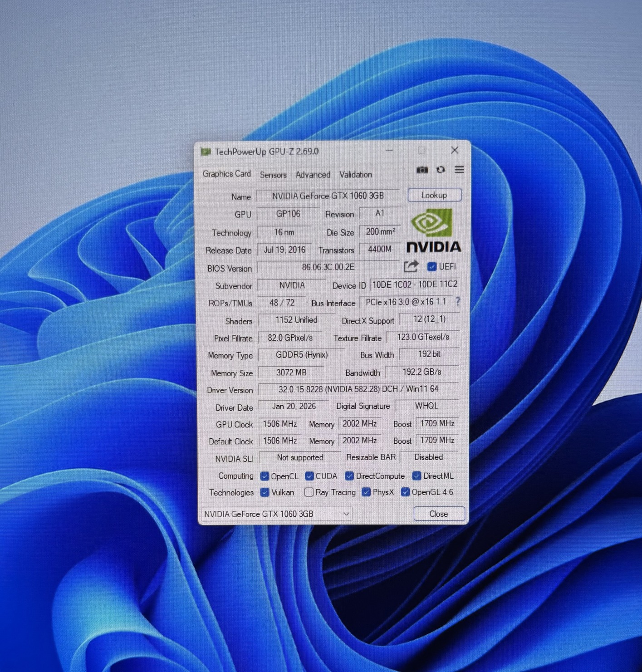Viewport: 642px width, 672px height.
Task: Minimize the GPU-Z window
Action: tap(389, 150)
